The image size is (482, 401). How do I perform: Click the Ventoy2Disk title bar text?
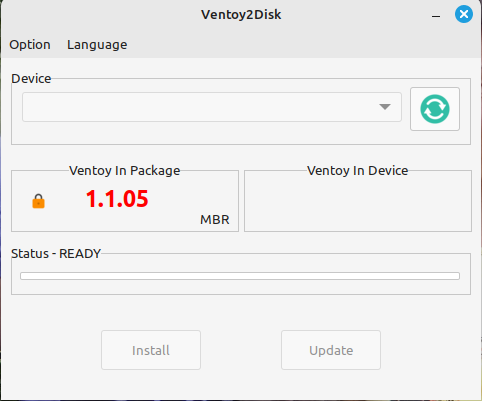point(241,15)
